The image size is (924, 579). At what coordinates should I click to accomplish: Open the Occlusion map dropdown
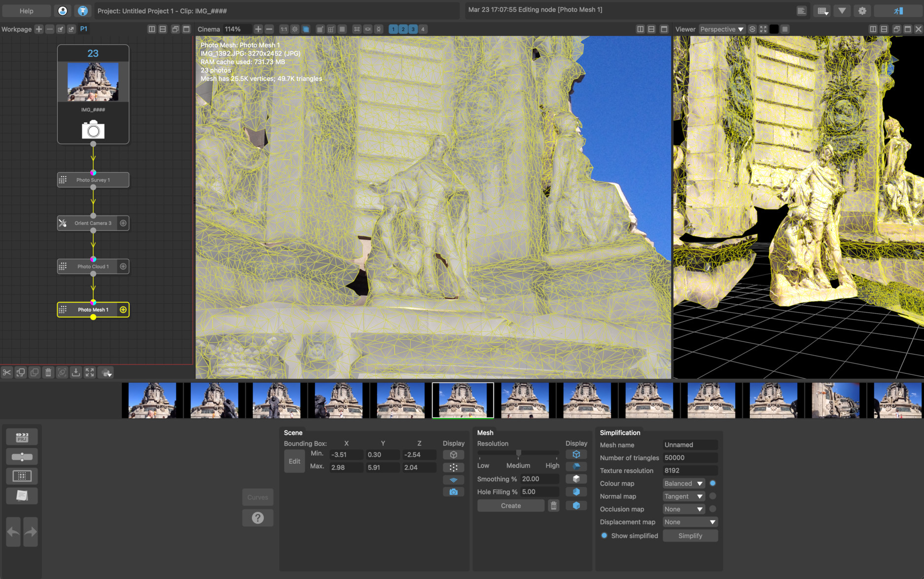684,509
